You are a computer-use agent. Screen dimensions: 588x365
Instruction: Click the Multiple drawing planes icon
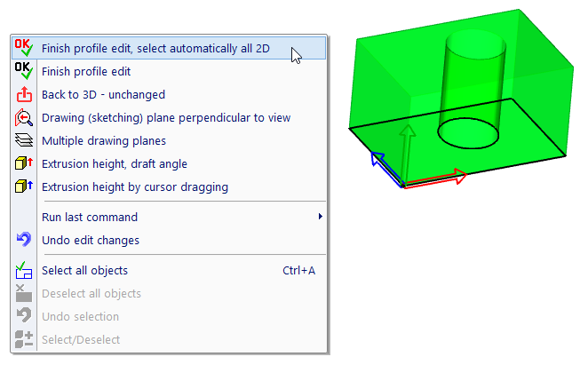pyautogui.click(x=23, y=140)
